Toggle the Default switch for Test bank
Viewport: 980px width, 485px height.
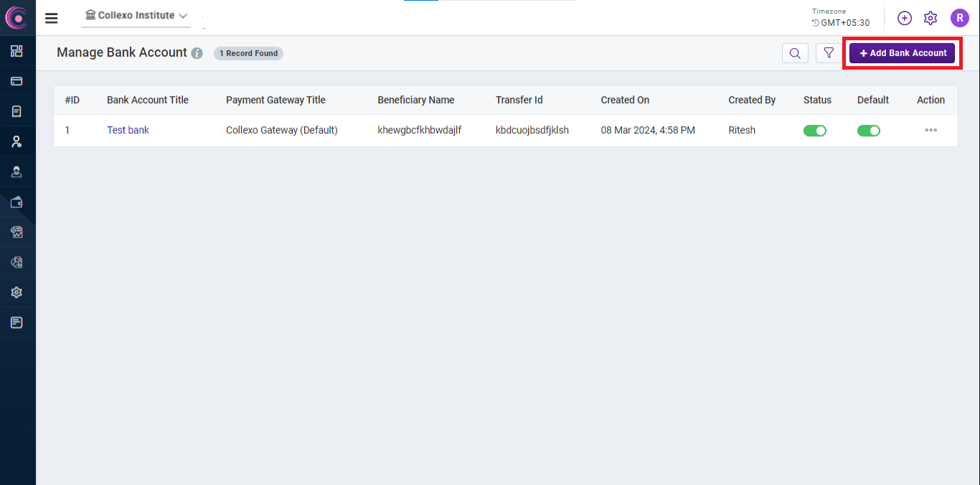point(869,131)
